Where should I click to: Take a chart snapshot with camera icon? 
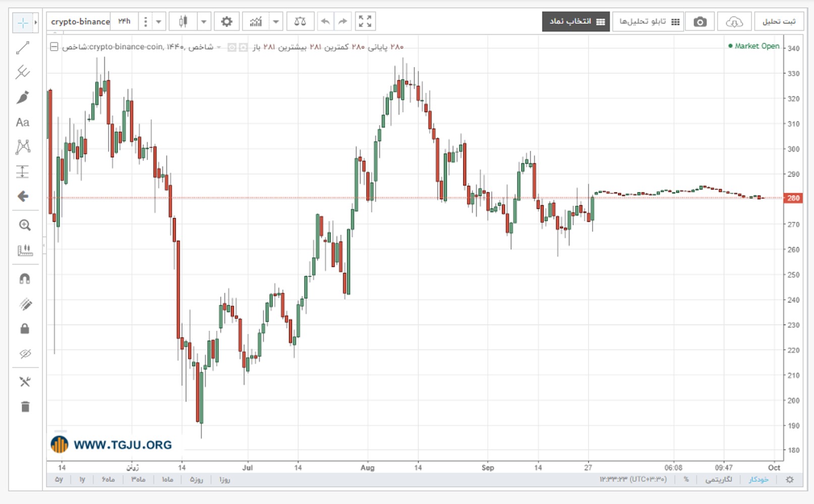(700, 22)
